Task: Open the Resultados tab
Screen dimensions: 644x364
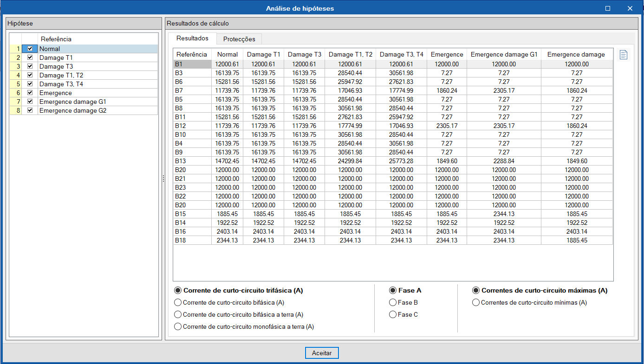Action: (x=192, y=38)
